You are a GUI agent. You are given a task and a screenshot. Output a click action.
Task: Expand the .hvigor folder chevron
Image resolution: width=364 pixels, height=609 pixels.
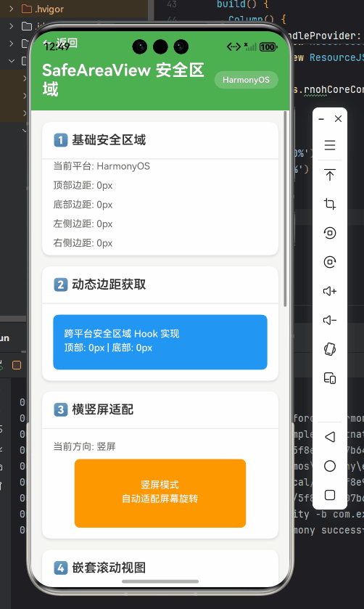click(x=12, y=9)
